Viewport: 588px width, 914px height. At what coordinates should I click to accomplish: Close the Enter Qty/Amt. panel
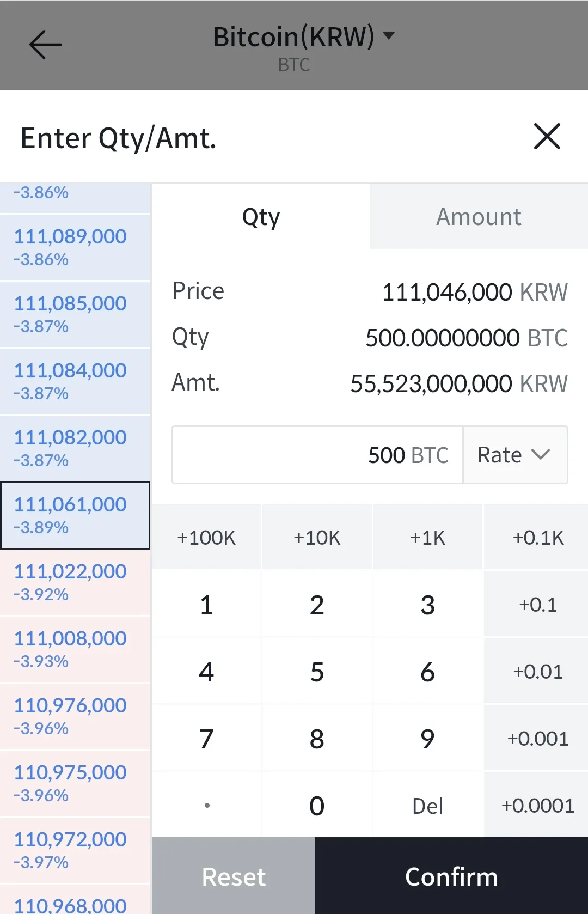(x=547, y=136)
